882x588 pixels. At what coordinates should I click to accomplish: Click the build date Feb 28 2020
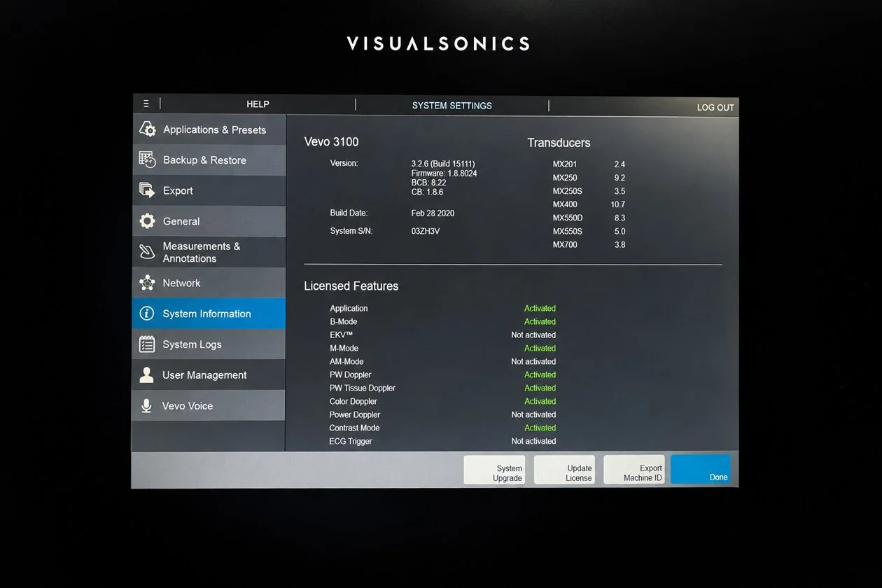(x=433, y=213)
